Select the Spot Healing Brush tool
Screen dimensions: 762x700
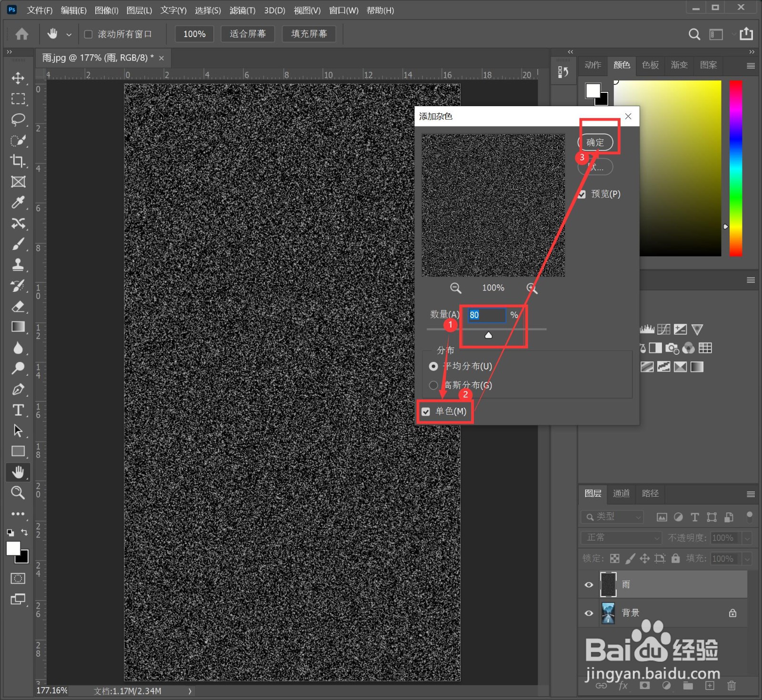pos(18,223)
